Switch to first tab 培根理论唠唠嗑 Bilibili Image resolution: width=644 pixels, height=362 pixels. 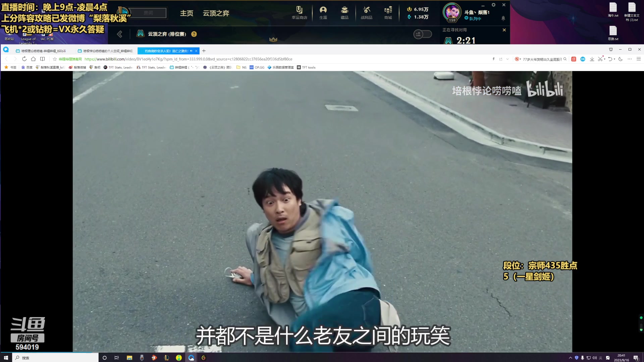(43, 51)
